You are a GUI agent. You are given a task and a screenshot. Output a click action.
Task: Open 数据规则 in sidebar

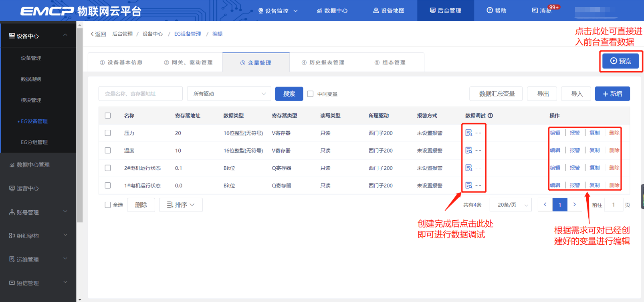[31, 79]
